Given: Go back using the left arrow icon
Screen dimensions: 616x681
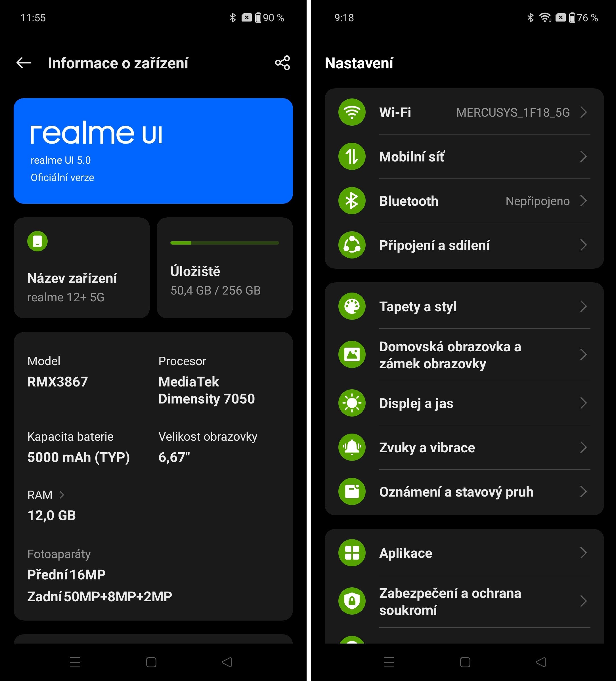Looking at the screenshot, I should [x=24, y=63].
